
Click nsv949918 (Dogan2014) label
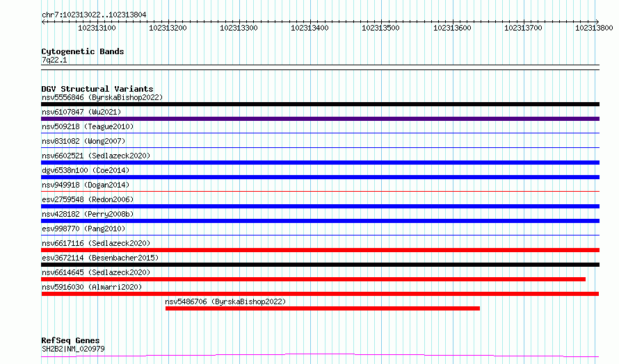click(86, 185)
